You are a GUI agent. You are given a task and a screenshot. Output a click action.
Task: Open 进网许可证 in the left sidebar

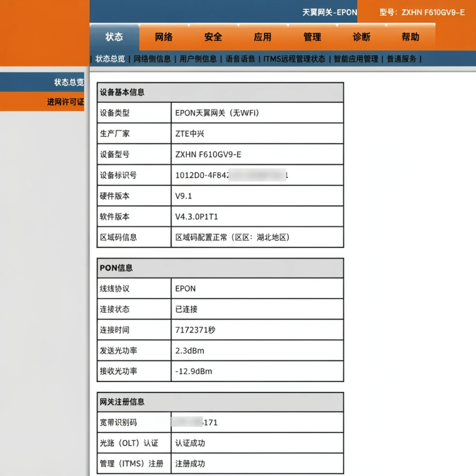[42, 102]
